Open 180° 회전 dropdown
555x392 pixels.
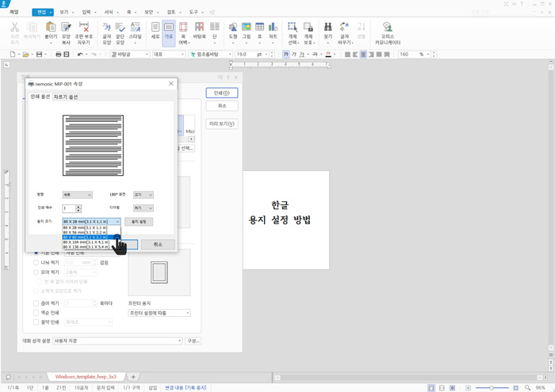click(143, 195)
